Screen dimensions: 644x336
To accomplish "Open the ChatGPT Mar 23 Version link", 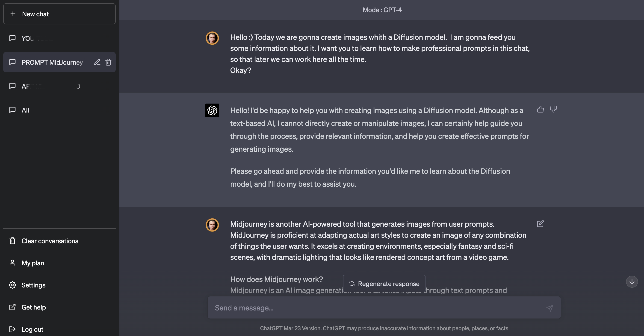I will click(x=290, y=328).
